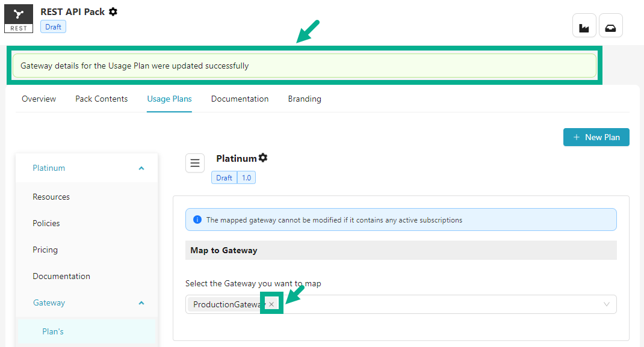Click the Draft status badge under Platinum
The height and width of the screenshot is (347, 644).
pyautogui.click(x=224, y=177)
